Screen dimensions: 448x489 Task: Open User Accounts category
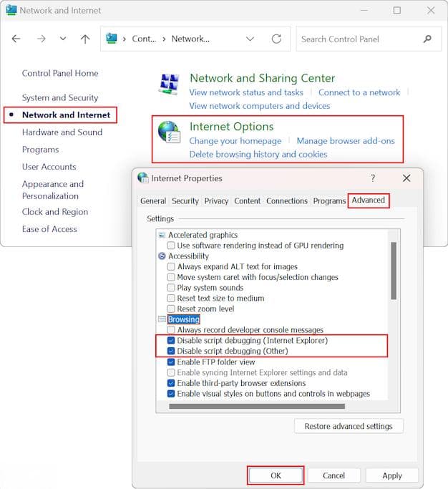(49, 167)
